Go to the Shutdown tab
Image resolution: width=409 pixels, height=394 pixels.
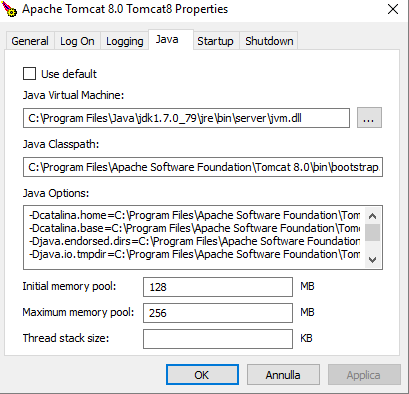269,41
